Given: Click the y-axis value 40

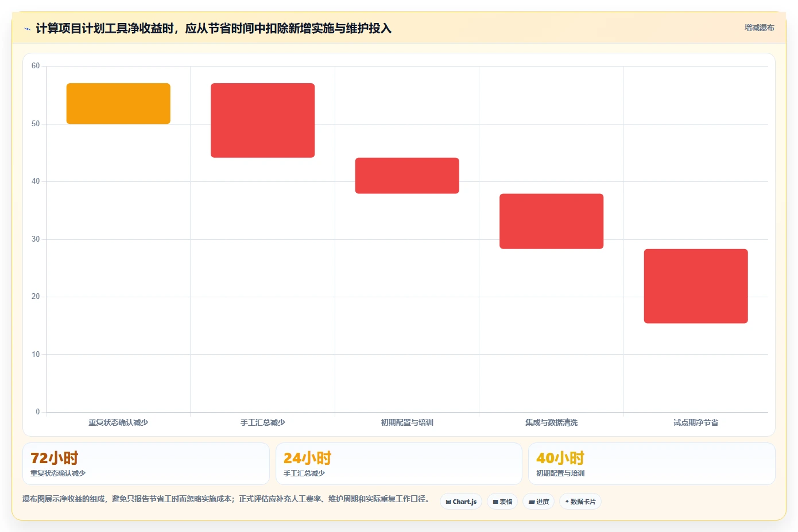Looking at the screenshot, I should 36,181.
